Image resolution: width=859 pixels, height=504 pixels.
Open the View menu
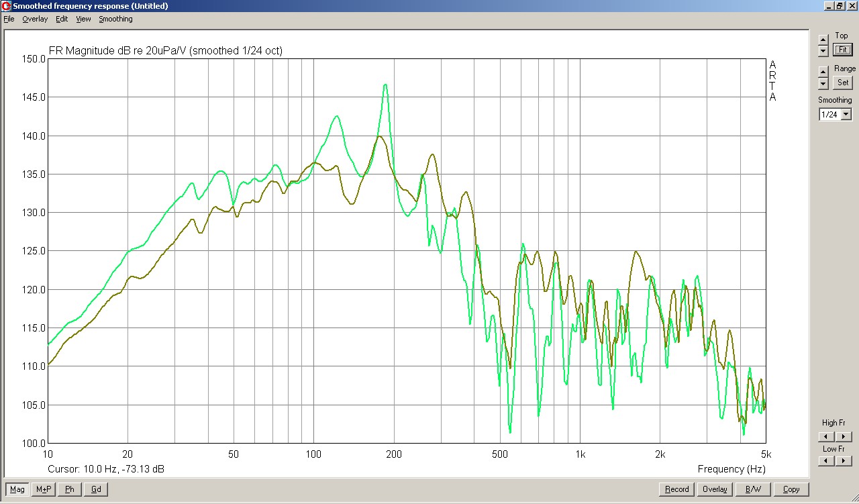(x=83, y=19)
